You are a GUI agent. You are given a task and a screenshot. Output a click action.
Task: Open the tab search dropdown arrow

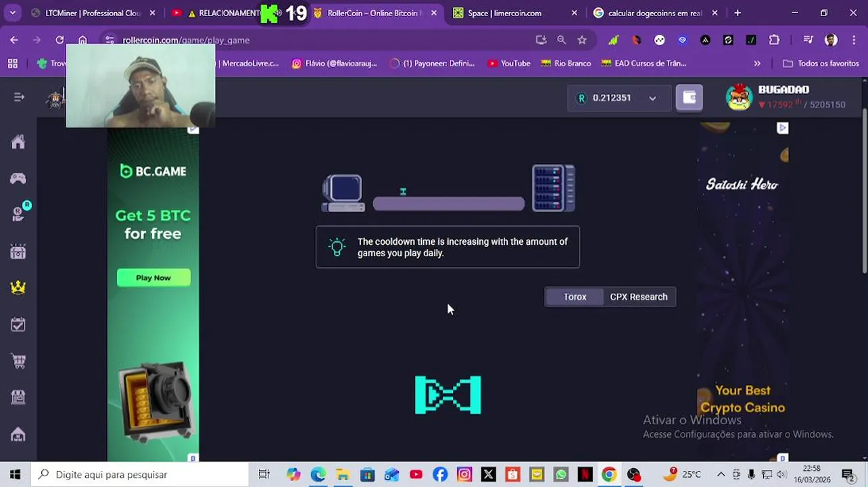point(13,13)
